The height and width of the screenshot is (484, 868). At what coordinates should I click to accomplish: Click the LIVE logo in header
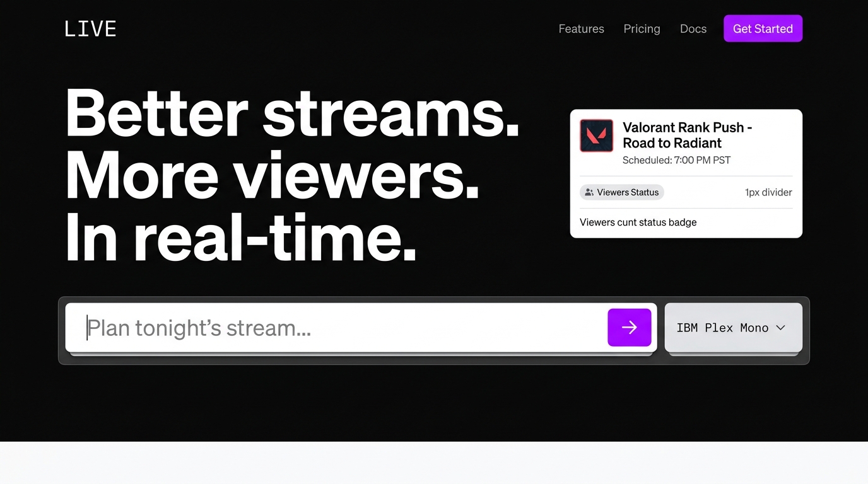point(90,29)
